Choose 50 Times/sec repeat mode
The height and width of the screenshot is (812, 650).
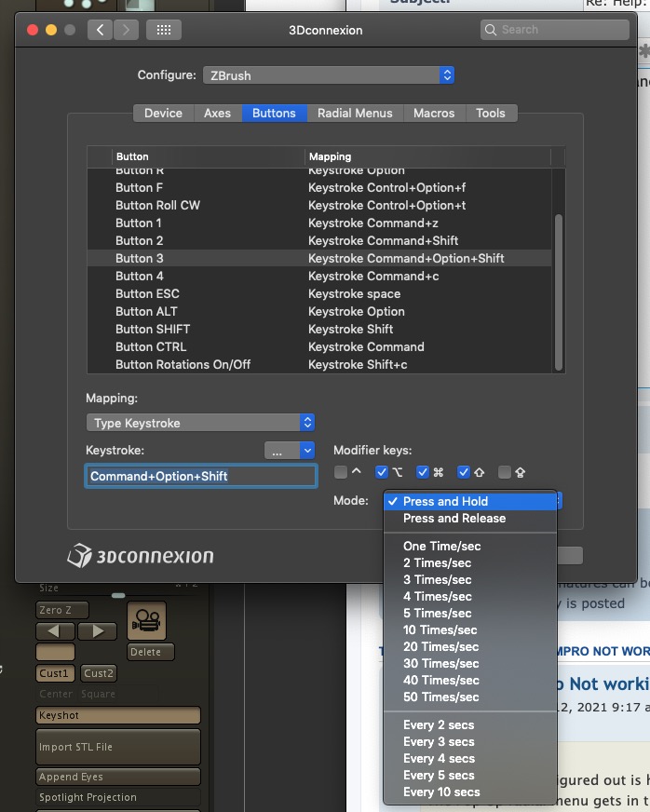tap(470, 697)
